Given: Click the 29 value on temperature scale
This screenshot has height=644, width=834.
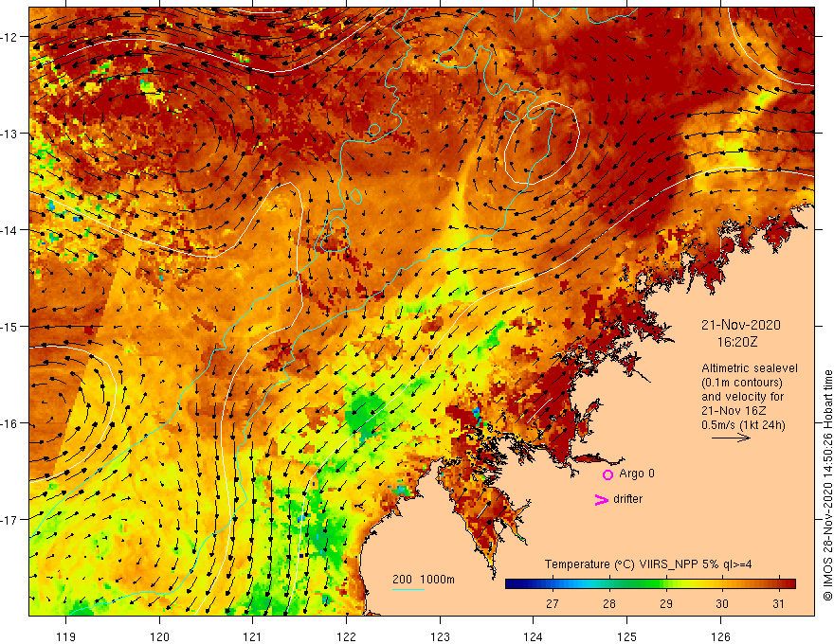Looking at the screenshot, I should click(x=666, y=603).
